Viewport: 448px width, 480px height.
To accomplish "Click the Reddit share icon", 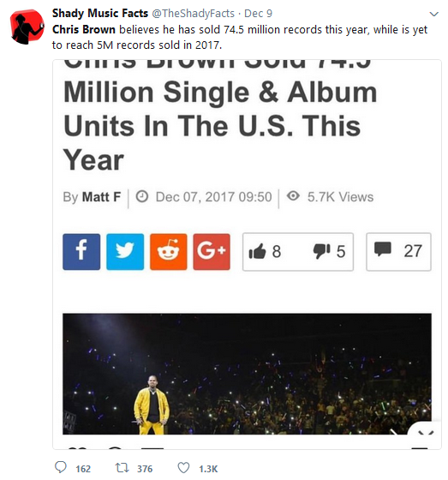I will (168, 252).
